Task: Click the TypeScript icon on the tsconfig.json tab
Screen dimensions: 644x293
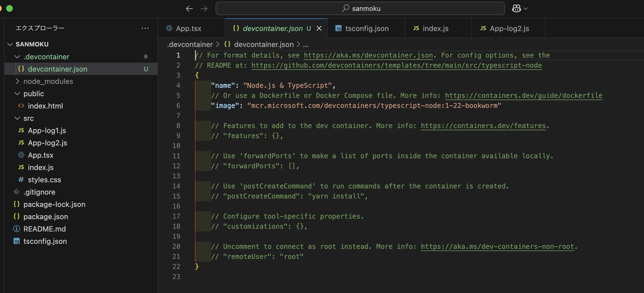Action: pos(339,28)
